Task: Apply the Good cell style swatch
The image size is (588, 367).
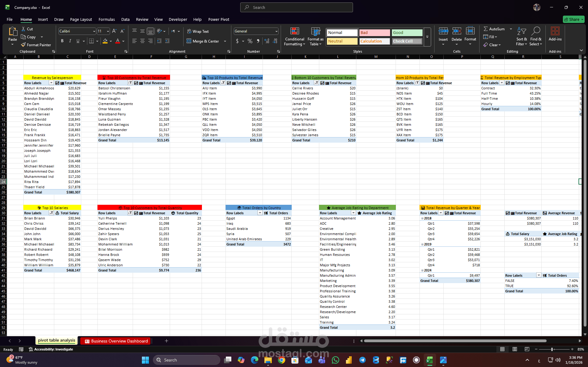Action: click(407, 33)
